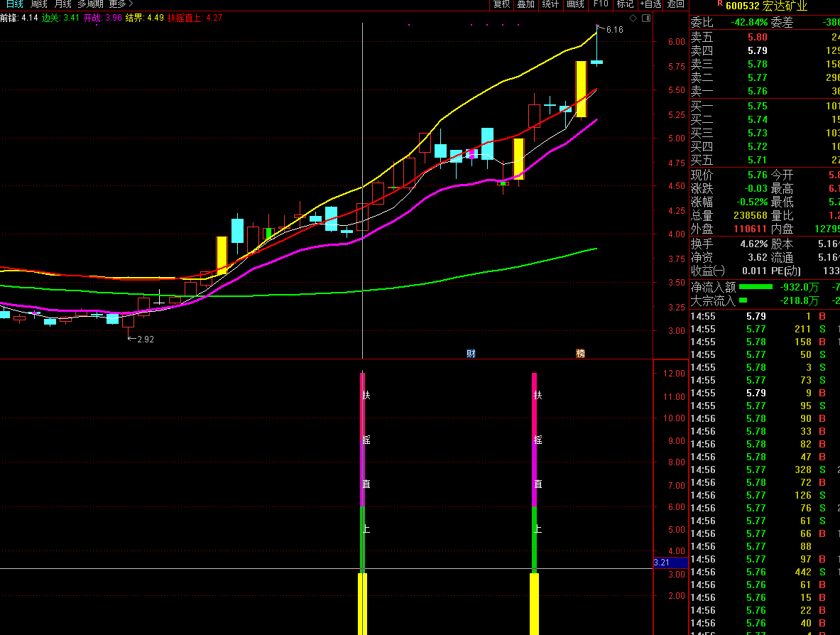
Task: Click the 统计 statistics button
Action: tap(550, 4)
